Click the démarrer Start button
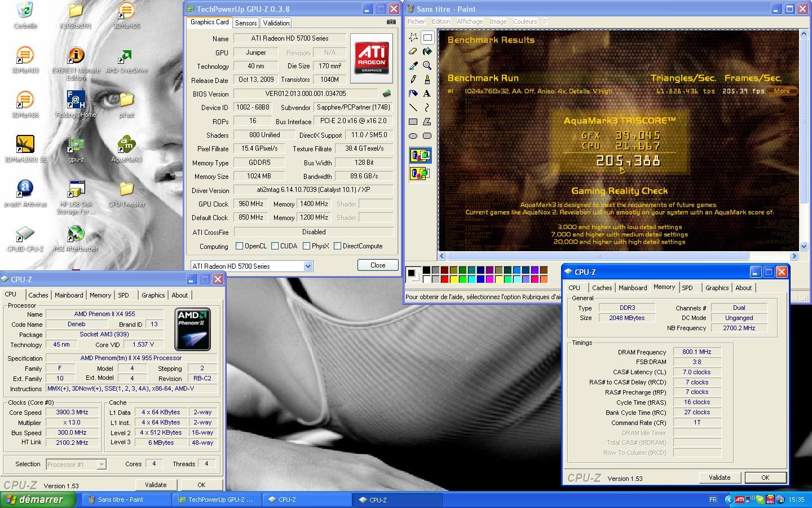 (38, 500)
